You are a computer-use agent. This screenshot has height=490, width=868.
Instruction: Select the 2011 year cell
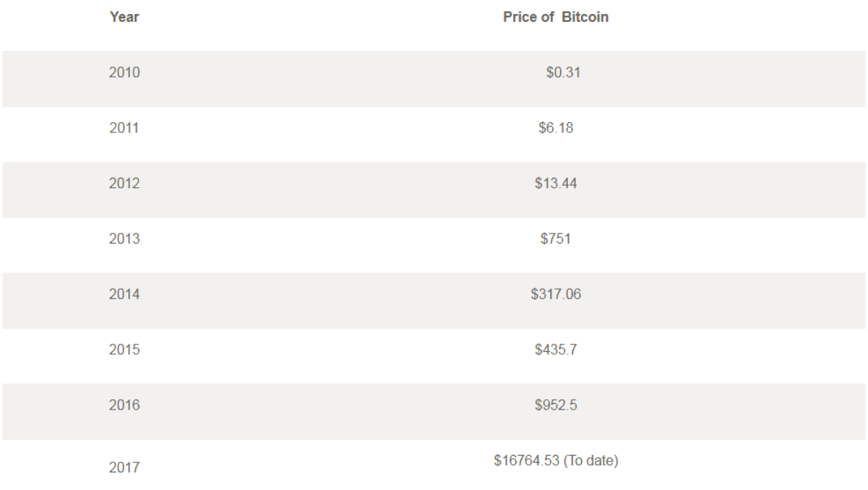tap(124, 129)
